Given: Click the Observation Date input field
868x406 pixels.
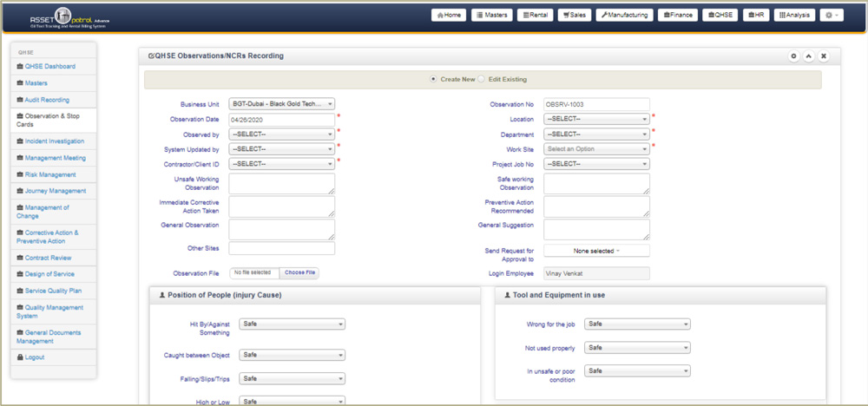Looking at the screenshot, I should (x=281, y=120).
